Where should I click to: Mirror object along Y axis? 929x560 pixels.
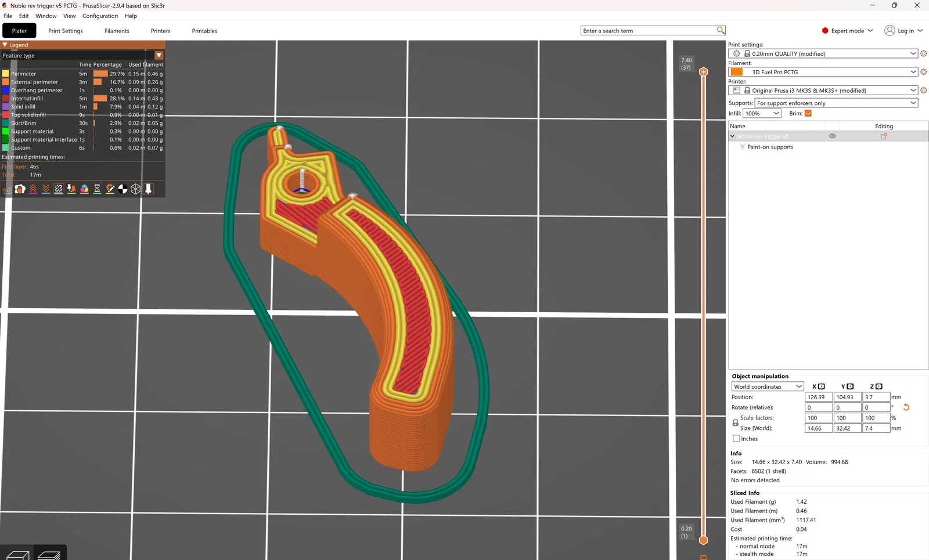[850, 386]
